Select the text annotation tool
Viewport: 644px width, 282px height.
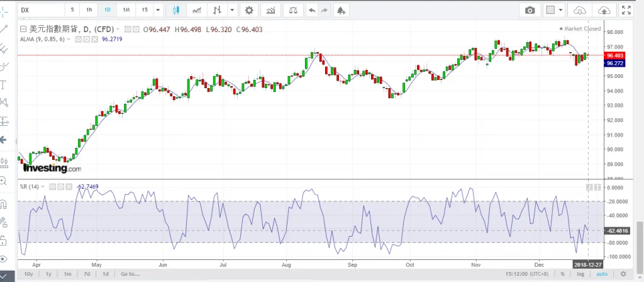[4, 85]
